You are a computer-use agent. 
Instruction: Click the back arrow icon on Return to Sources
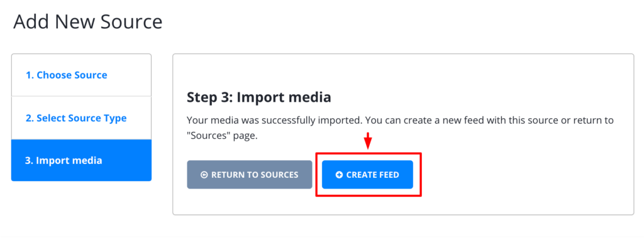tap(204, 175)
